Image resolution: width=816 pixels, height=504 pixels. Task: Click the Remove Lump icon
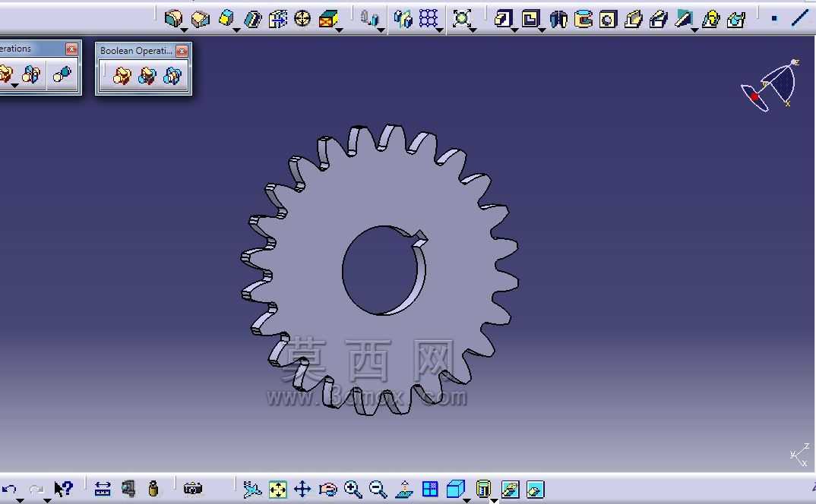click(x=62, y=74)
